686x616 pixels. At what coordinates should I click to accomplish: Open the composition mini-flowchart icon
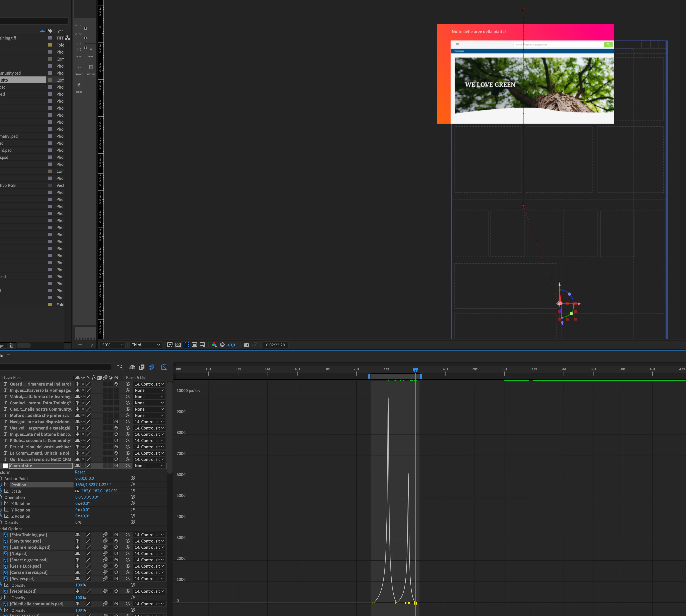pos(120,367)
